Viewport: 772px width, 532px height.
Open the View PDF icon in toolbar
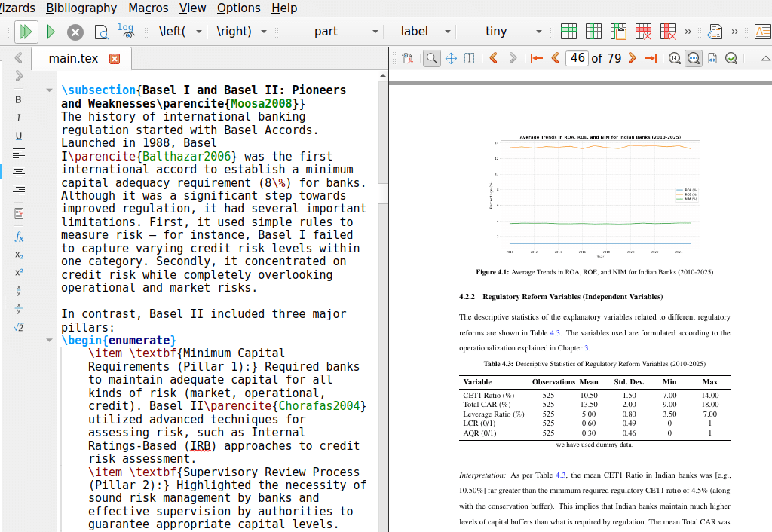point(102,32)
